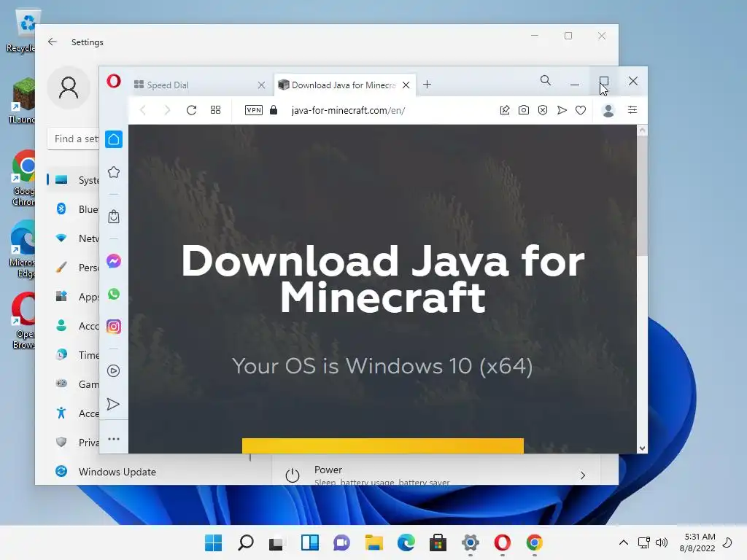Open the Opera menu logo button
Screen dimensions: 747x560
point(113,82)
